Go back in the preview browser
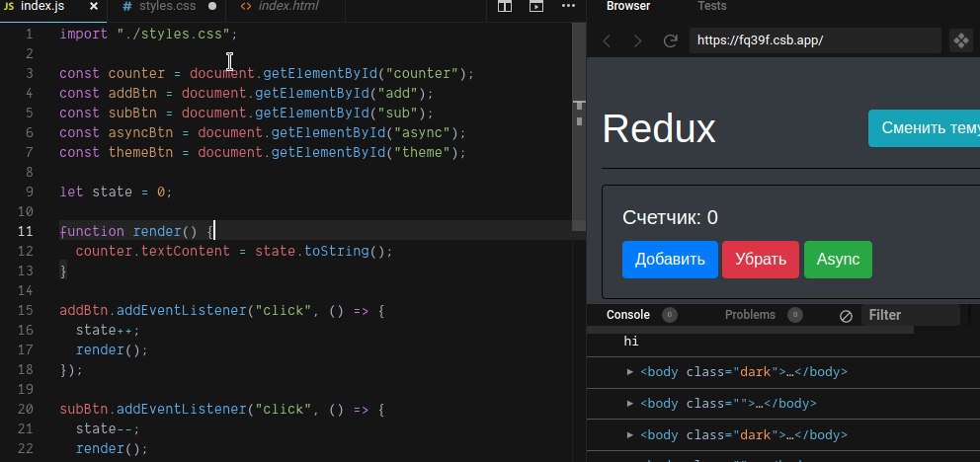The image size is (980, 462). 606,41
